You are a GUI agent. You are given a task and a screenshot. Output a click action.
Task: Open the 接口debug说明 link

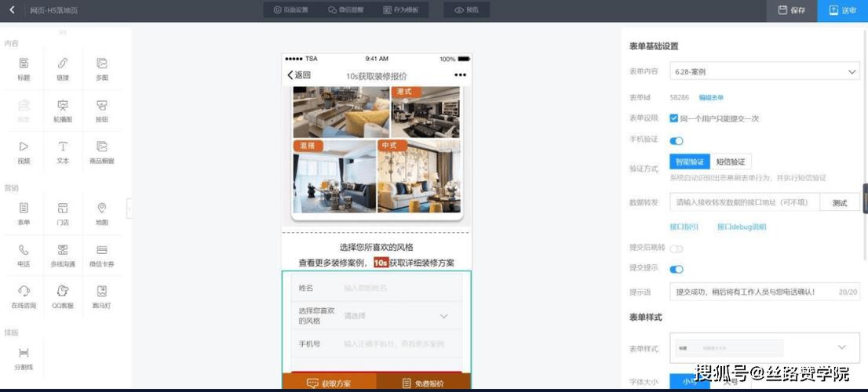pos(742,227)
